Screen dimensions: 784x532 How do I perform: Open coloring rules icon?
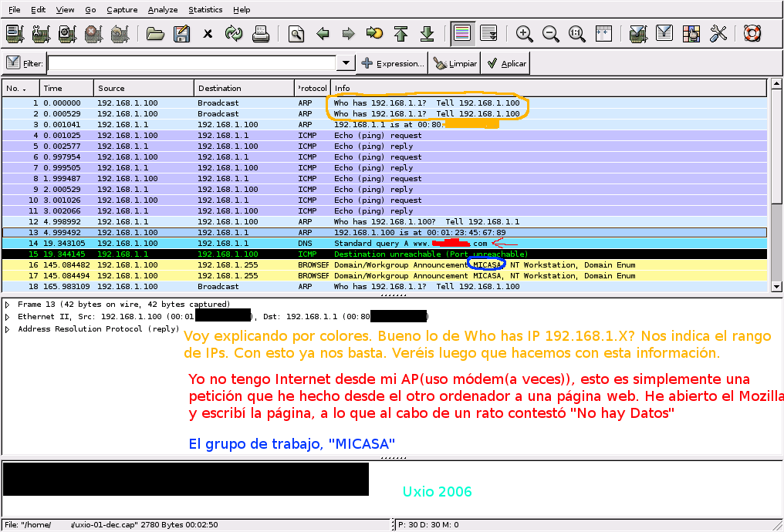click(x=691, y=34)
